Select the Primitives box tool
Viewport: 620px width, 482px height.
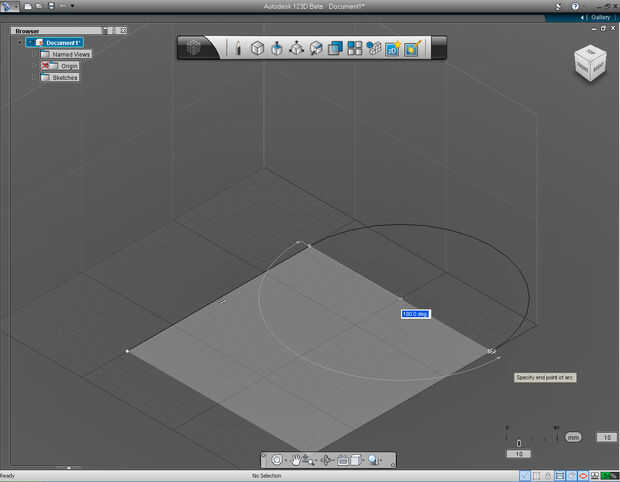tap(257, 48)
